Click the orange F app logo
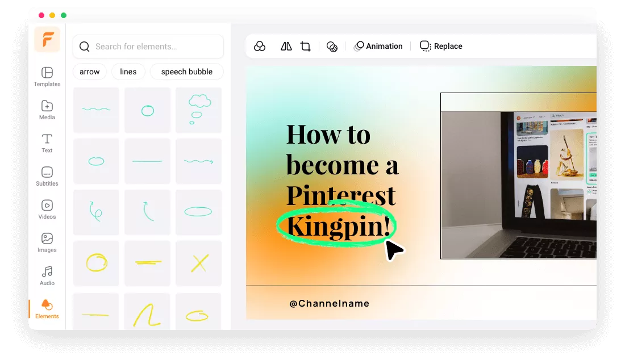Viewport: 625px width, 364px height. [47, 39]
